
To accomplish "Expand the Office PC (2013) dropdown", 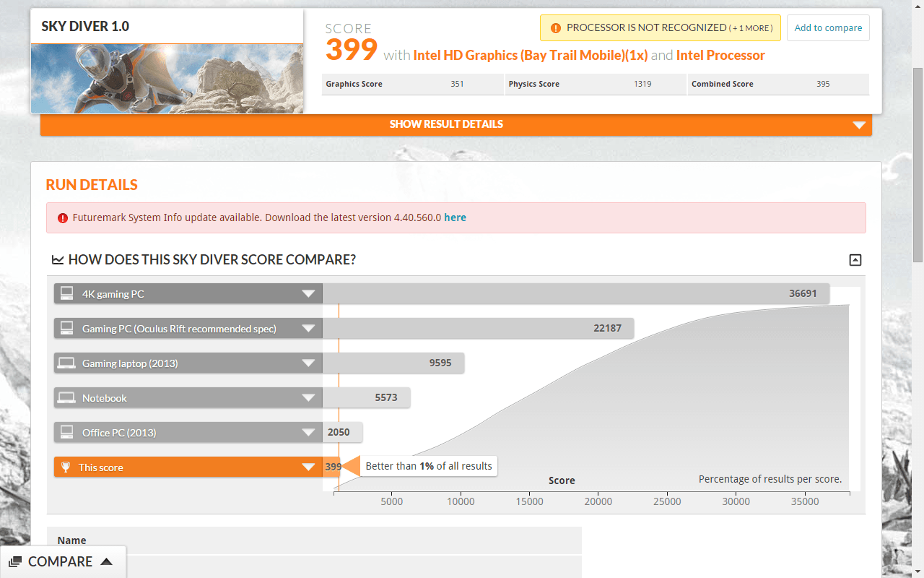I will pos(309,433).
